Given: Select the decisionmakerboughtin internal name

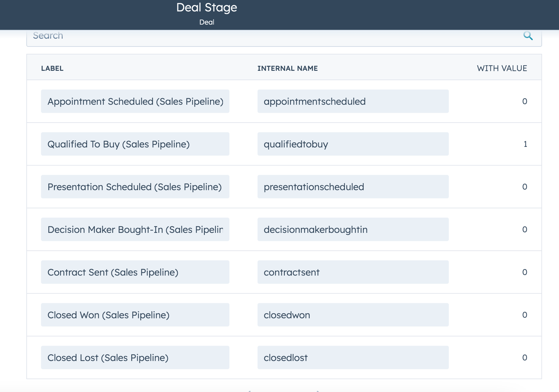Looking at the screenshot, I should pyautogui.click(x=353, y=229).
